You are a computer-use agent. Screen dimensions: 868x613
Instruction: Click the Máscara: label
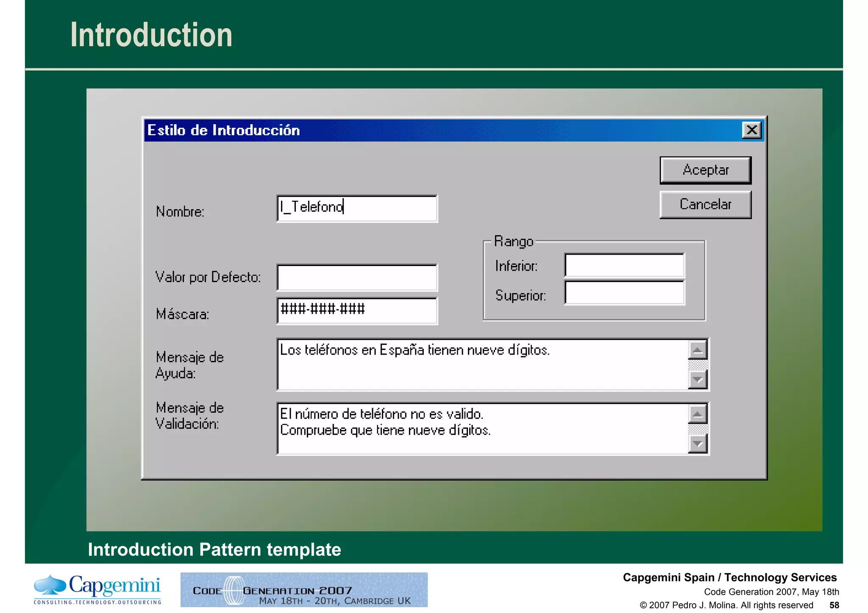pyautogui.click(x=182, y=314)
